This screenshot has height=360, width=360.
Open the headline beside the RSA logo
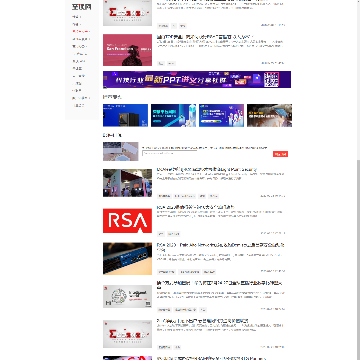click(x=195, y=207)
